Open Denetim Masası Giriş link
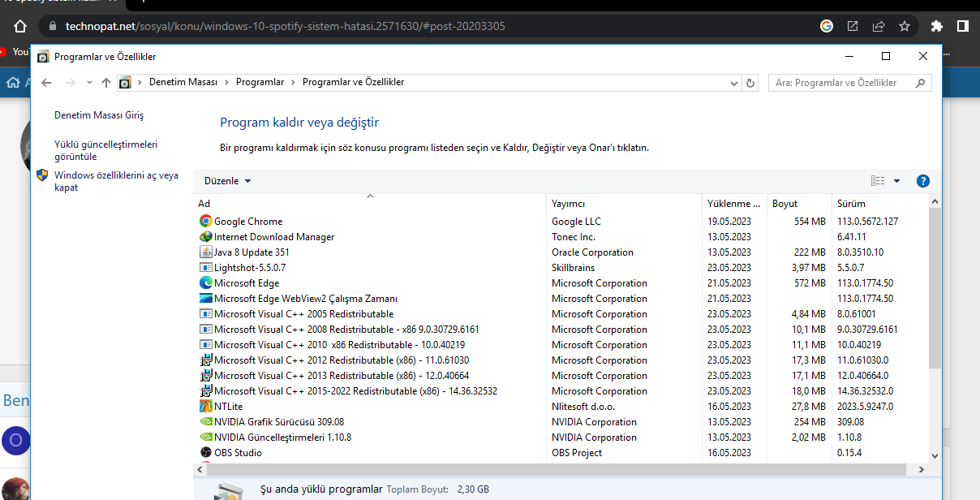The height and width of the screenshot is (500, 980). click(99, 115)
